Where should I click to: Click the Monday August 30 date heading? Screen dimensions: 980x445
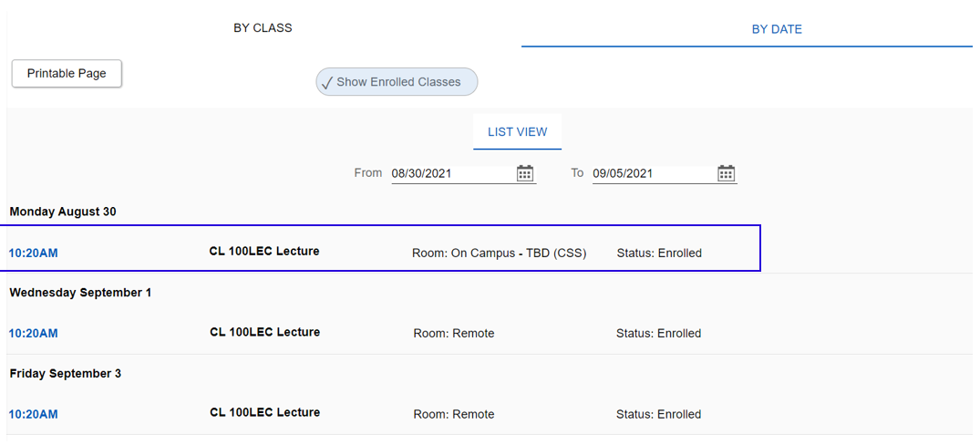pos(63,212)
